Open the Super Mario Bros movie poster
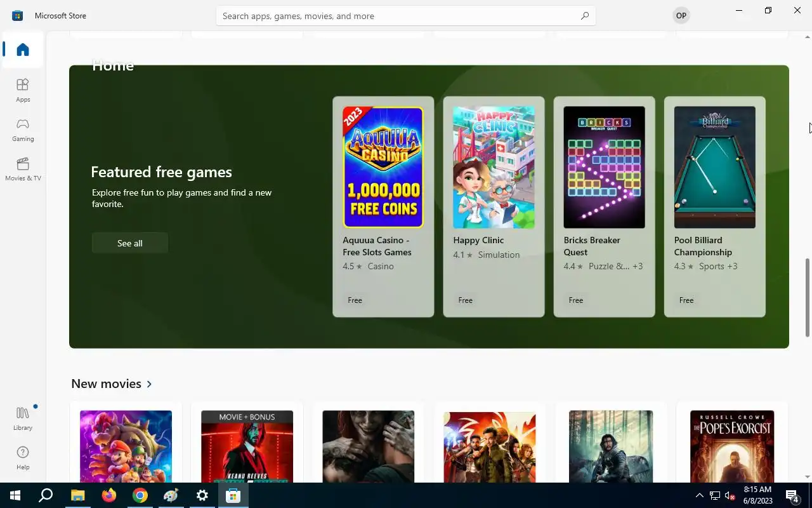Viewport: 812px width, 508px height. (126, 446)
